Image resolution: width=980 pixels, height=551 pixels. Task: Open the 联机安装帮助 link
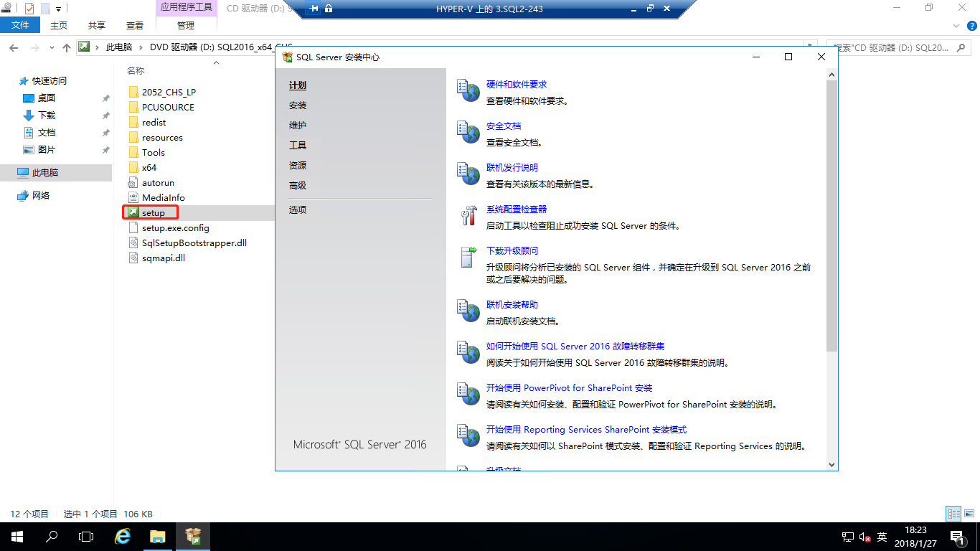(x=512, y=305)
